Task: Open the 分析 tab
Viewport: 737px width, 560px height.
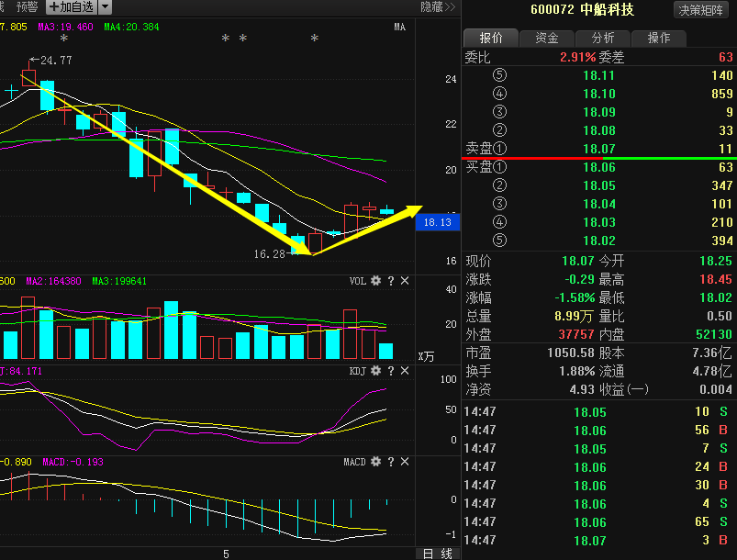Action: click(x=603, y=38)
